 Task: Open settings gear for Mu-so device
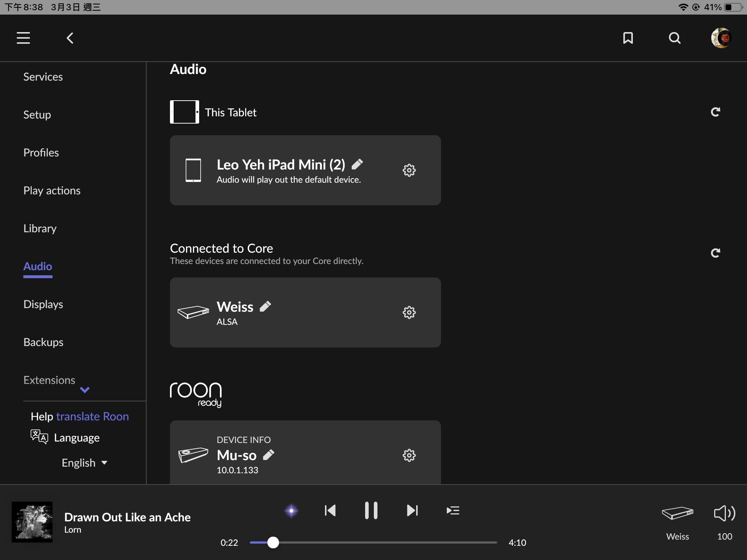pyautogui.click(x=409, y=455)
